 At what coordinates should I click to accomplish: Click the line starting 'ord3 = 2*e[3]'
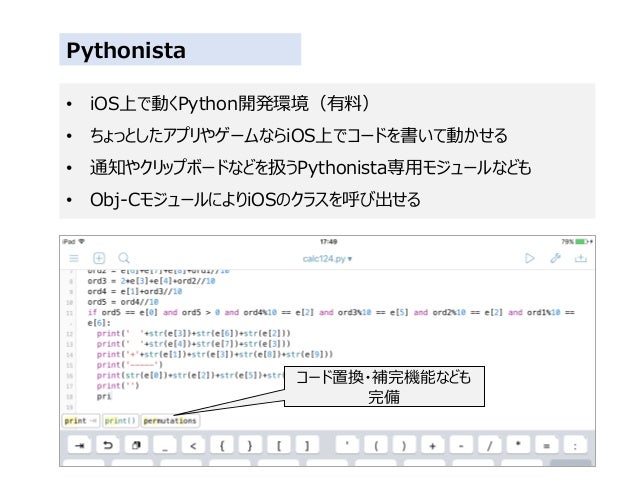click(x=151, y=281)
